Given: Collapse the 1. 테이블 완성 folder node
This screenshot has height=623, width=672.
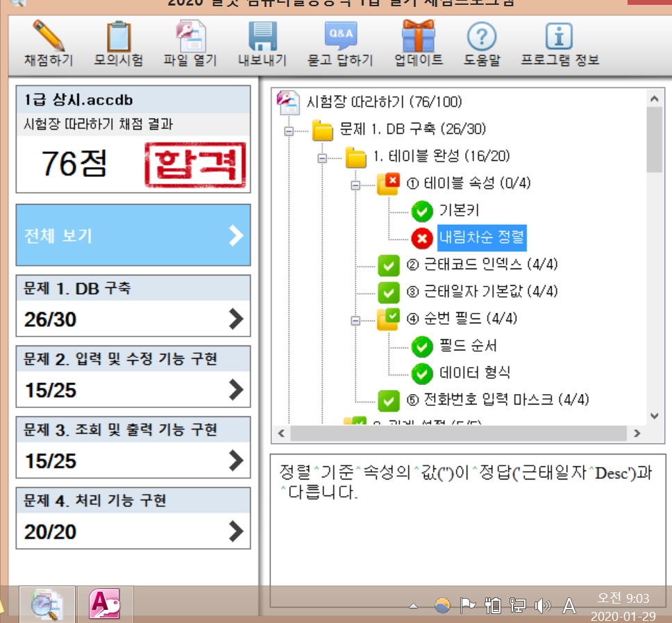Looking at the screenshot, I should tap(321, 158).
